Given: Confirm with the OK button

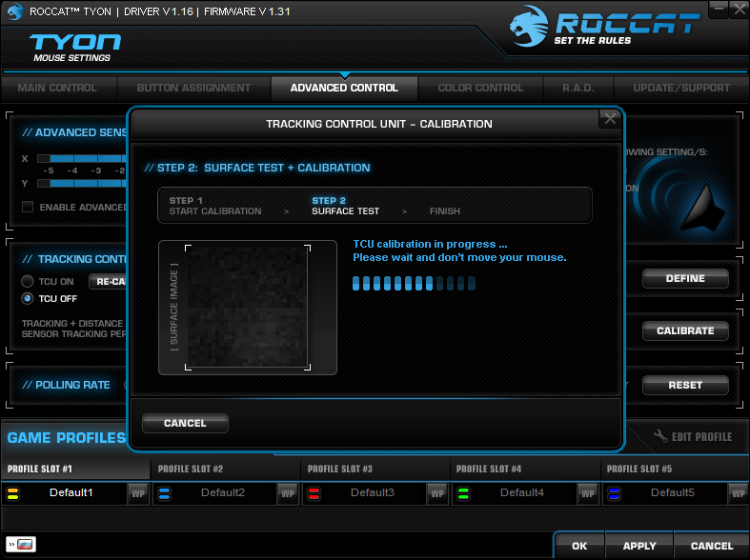Looking at the screenshot, I should coord(579,546).
